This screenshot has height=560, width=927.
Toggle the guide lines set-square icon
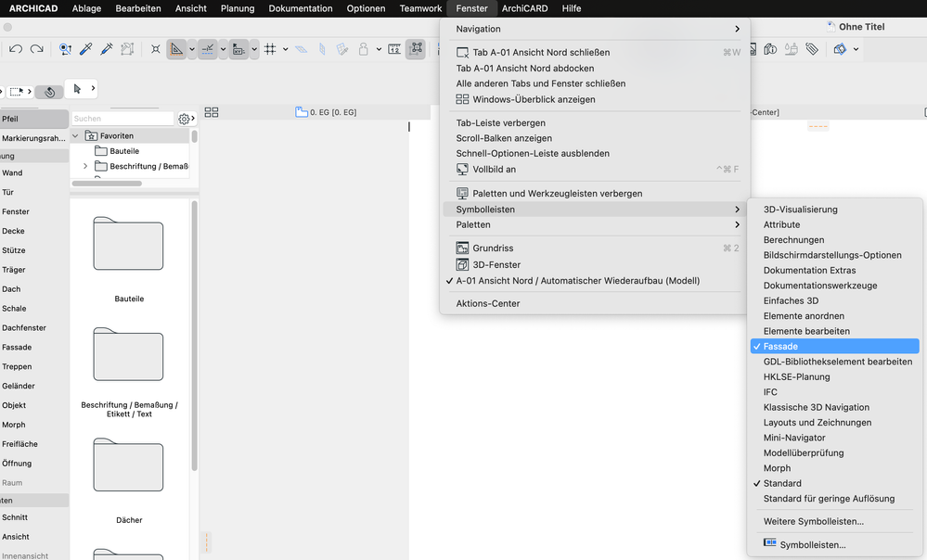pos(176,49)
